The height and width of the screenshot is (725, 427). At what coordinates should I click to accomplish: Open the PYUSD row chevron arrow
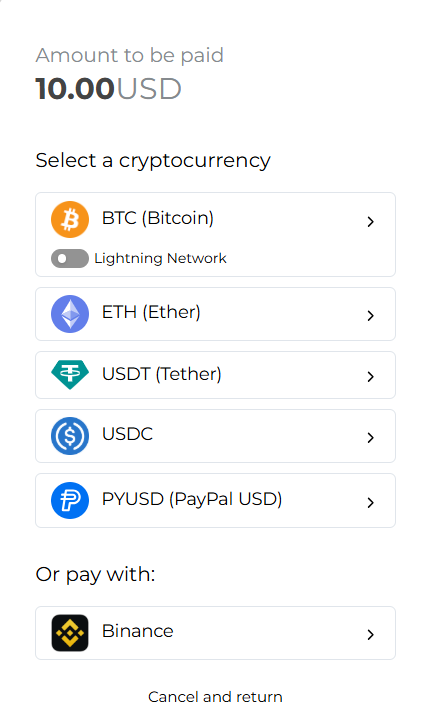(x=370, y=502)
